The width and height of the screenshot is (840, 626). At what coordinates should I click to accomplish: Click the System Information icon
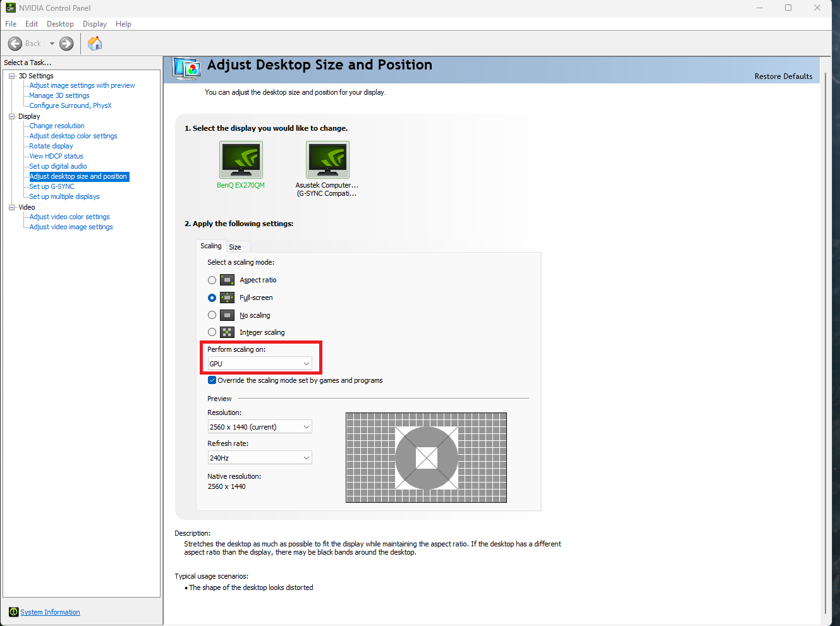click(x=14, y=612)
